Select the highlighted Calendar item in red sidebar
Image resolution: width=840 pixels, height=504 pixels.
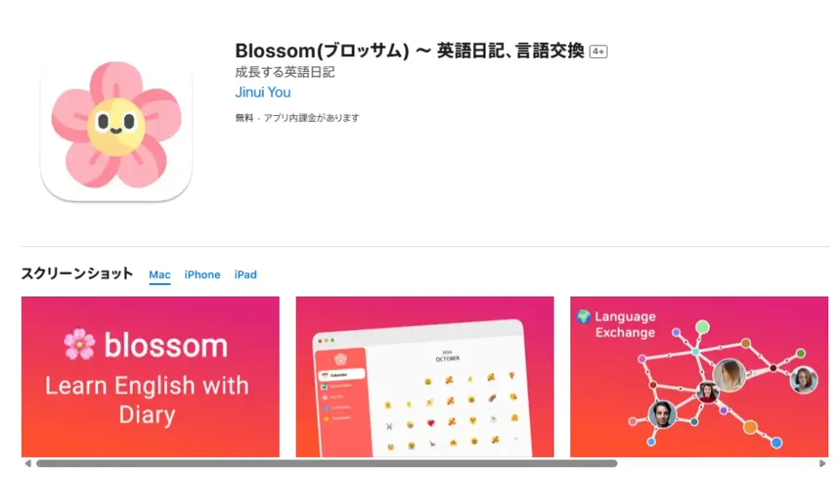(341, 375)
